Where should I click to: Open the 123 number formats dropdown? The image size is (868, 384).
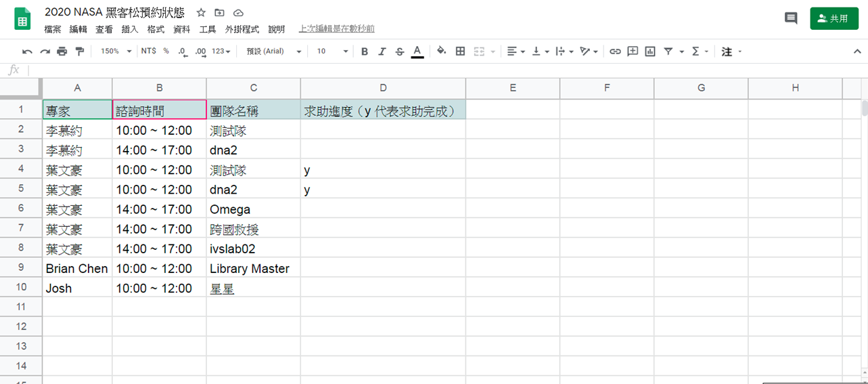pyautogui.click(x=221, y=51)
